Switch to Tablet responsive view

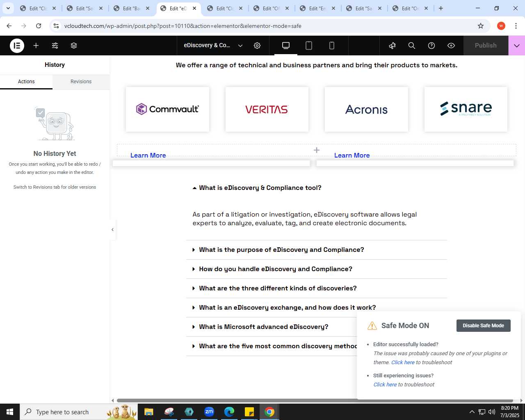click(309, 46)
